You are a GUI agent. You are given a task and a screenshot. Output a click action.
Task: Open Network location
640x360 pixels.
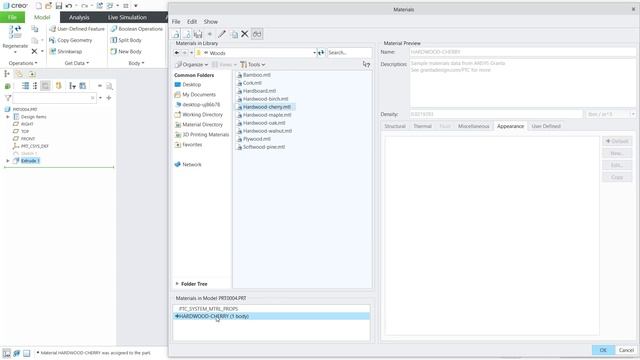tap(188, 164)
